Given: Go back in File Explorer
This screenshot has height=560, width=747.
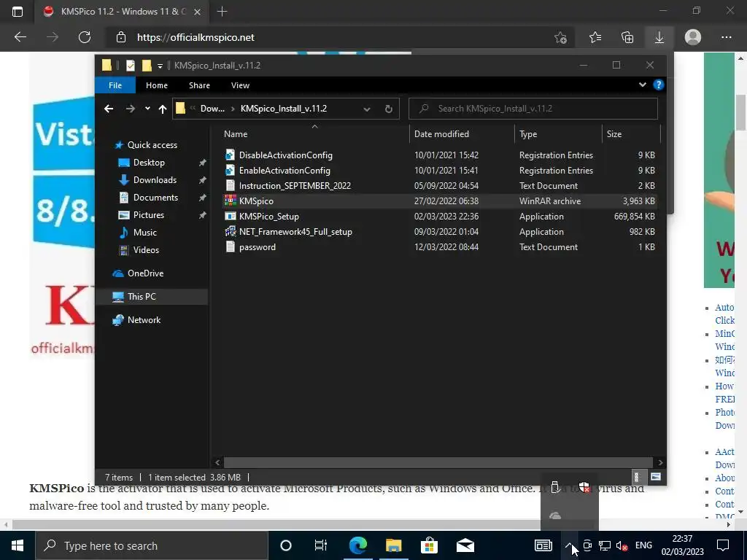Looking at the screenshot, I should 109,109.
